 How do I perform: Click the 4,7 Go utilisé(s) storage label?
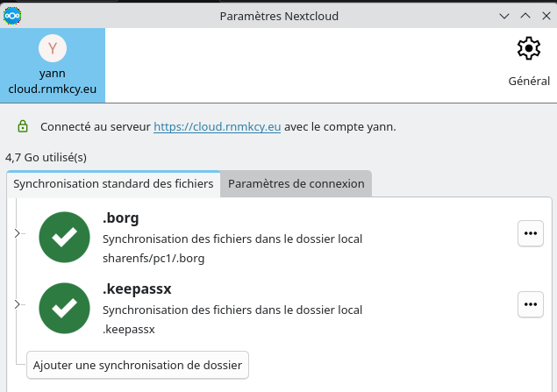click(x=46, y=158)
